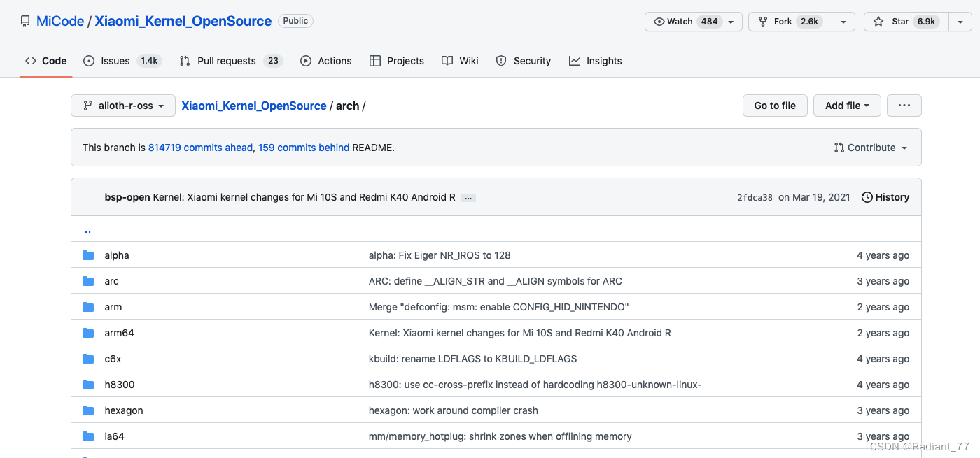
Task: Click the Watch eye icon
Action: (659, 22)
